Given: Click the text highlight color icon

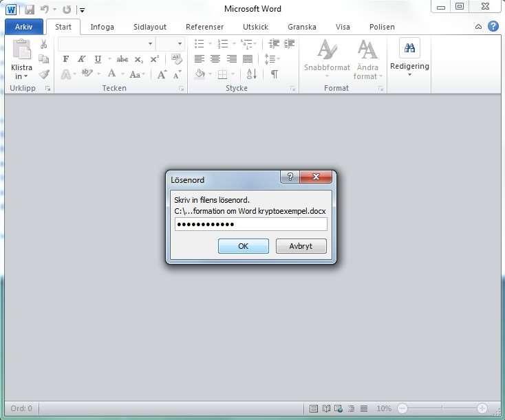Looking at the screenshot, I should pos(87,74).
